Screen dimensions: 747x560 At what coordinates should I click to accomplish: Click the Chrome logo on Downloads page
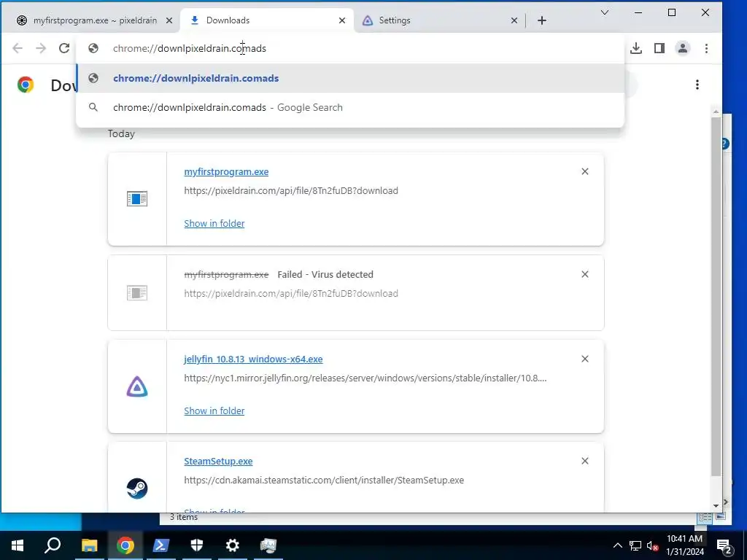(x=26, y=85)
